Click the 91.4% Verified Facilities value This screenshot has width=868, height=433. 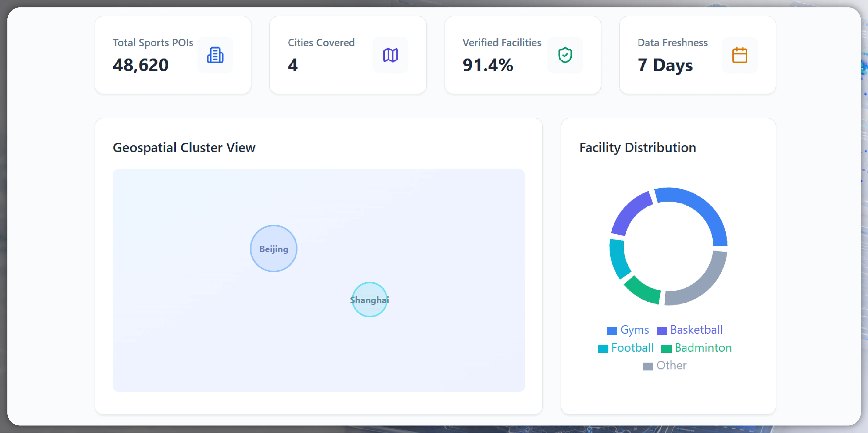click(488, 65)
